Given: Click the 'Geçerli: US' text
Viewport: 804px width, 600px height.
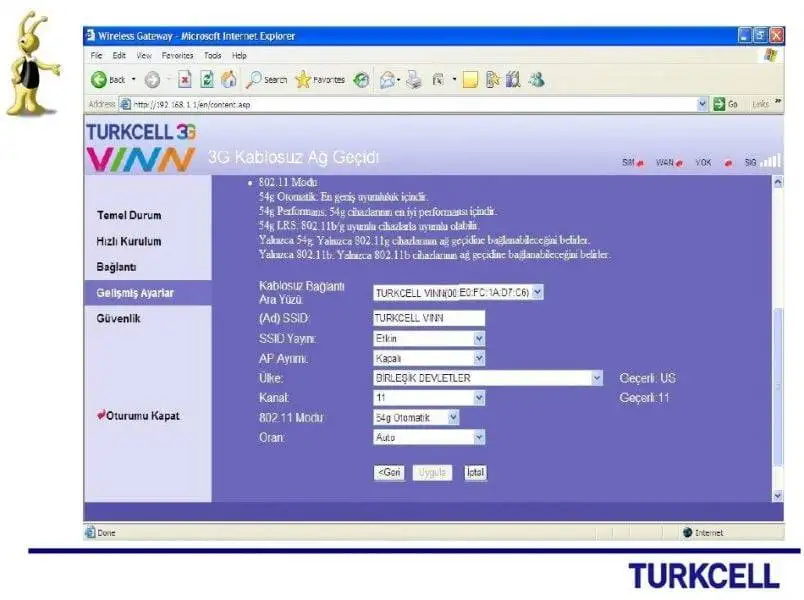Looking at the screenshot, I should (x=647, y=378).
